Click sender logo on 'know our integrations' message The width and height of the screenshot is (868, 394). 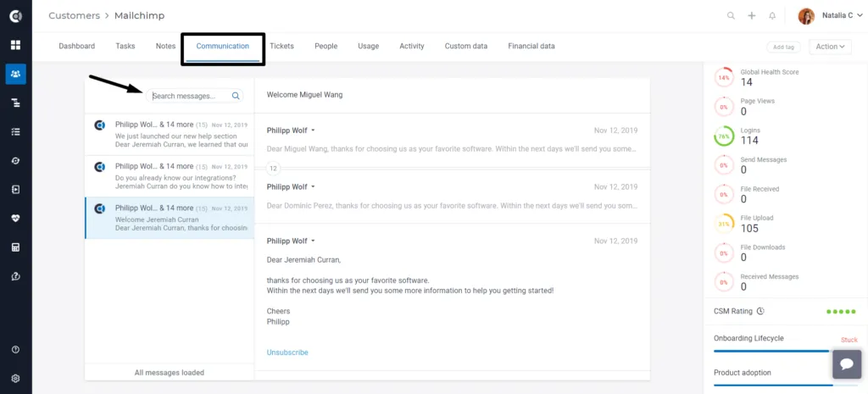(x=100, y=167)
